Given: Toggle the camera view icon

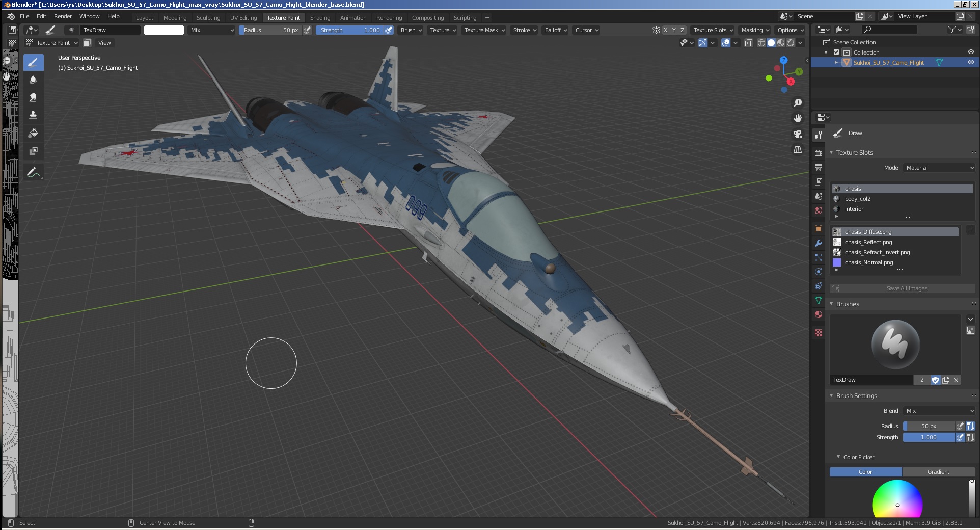Looking at the screenshot, I should [x=798, y=134].
